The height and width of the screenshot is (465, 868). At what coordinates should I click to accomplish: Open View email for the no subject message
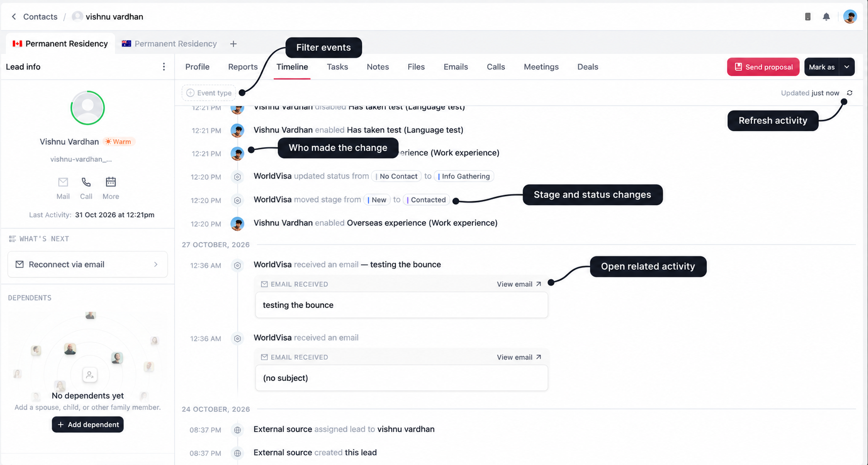[x=519, y=357]
